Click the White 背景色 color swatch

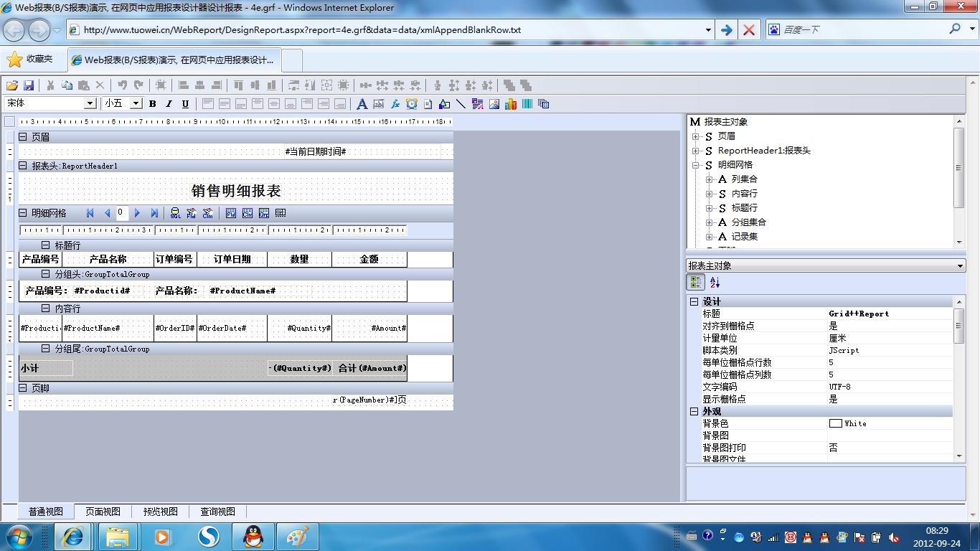coord(835,423)
